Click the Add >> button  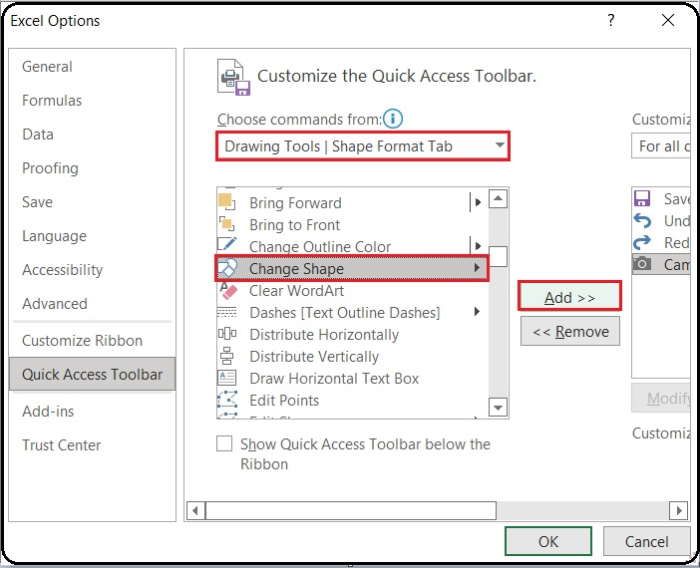(x=570, y=297)
